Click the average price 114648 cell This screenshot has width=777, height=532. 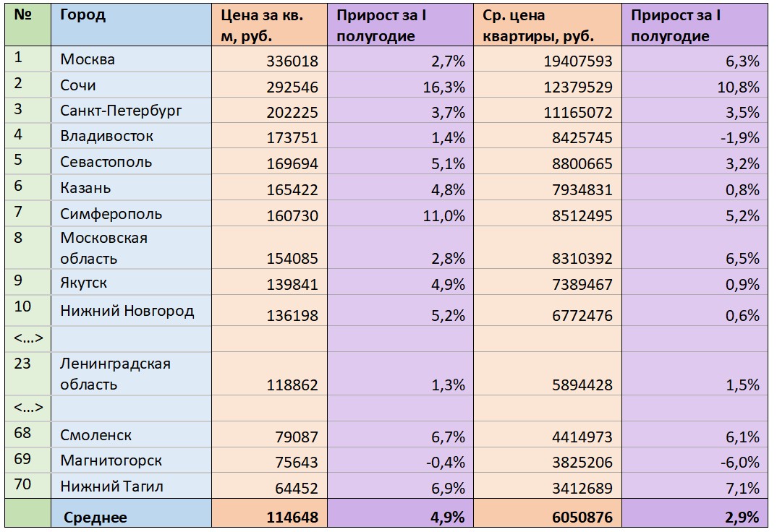pos(270,513)
